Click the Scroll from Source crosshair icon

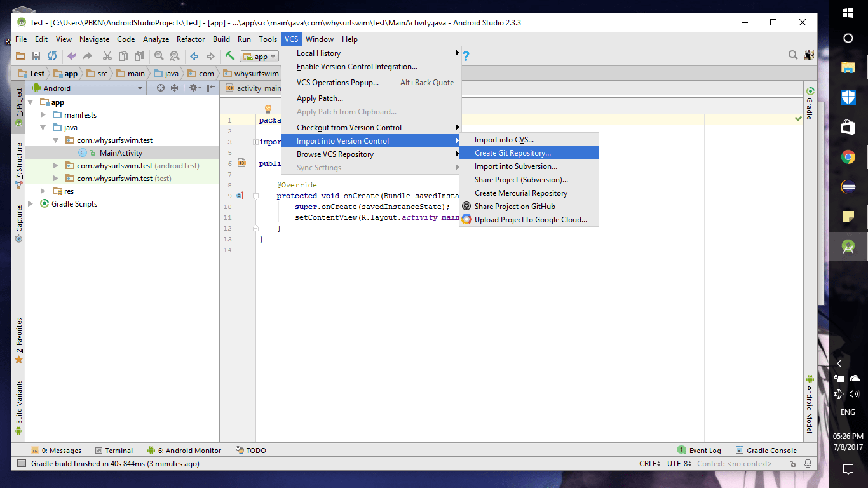click(160, 88)
